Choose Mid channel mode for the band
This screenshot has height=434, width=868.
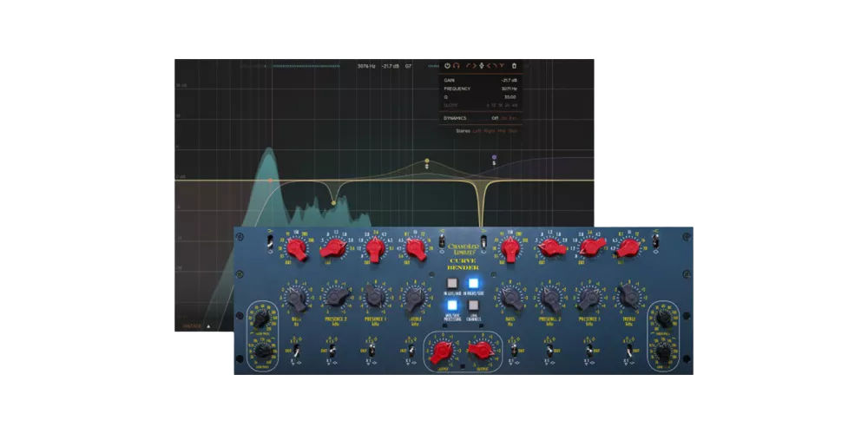tap(502, 131)
